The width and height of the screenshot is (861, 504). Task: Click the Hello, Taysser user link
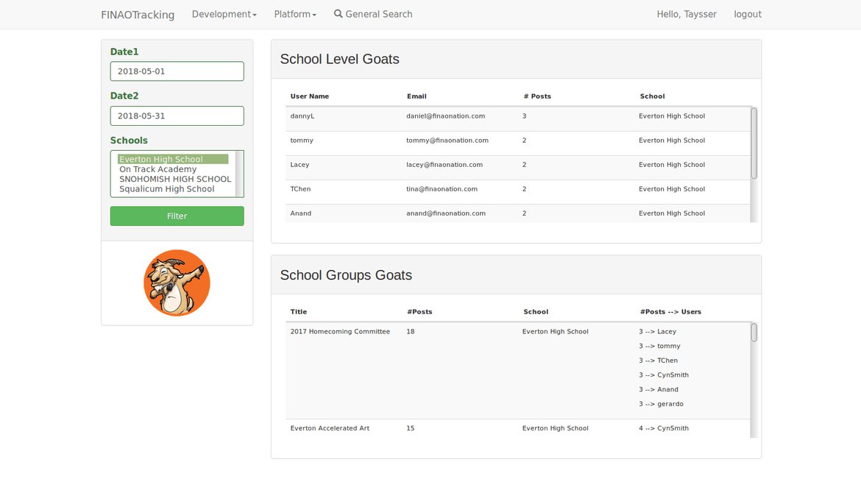click(x=687, y=14)
